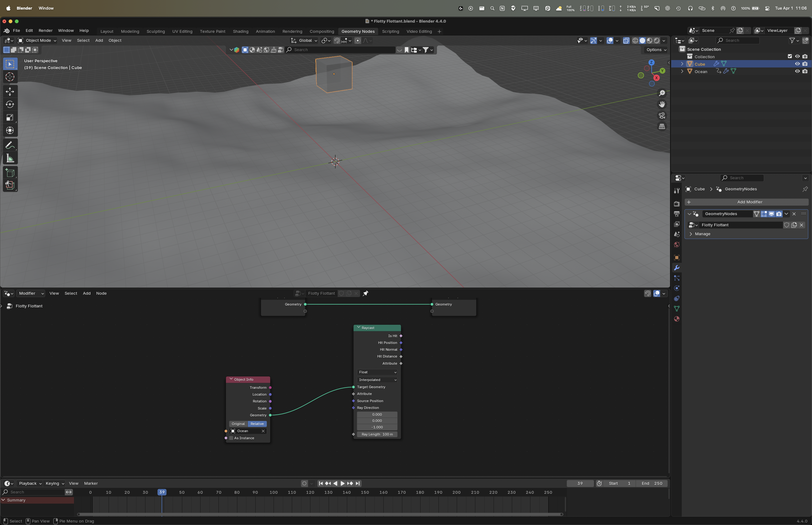Image resolution: width=812 pixels, height=525 pixels.
Task: Select the Measure tool
Action: (10, 158)
